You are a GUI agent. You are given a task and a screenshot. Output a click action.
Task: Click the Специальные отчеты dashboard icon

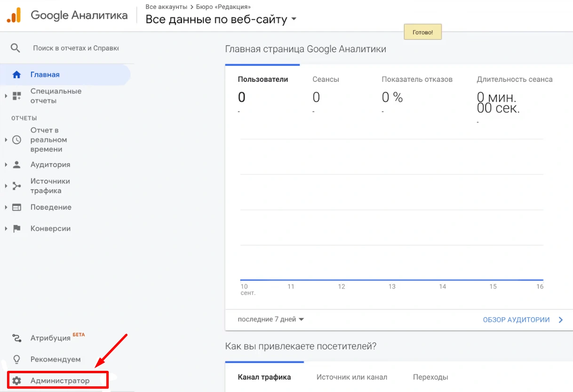pyautogui.click(x=17, y=96)
